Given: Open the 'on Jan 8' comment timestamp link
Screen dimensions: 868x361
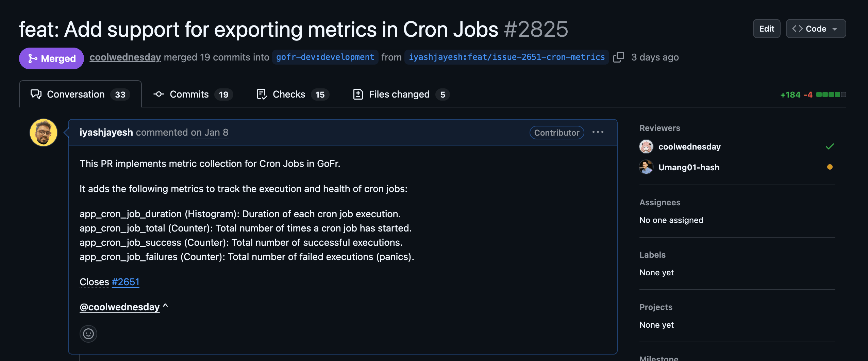Looking at the screenshot, I should point(210,133).
